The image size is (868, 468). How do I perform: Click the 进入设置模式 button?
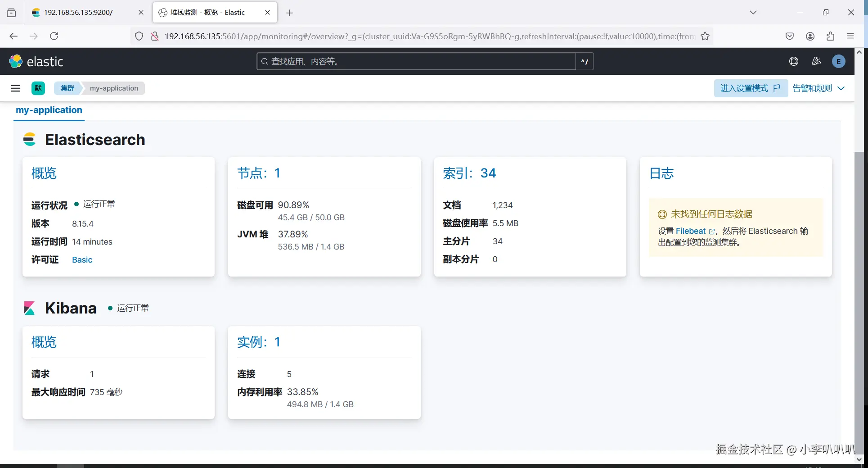(x=751, y=88)
